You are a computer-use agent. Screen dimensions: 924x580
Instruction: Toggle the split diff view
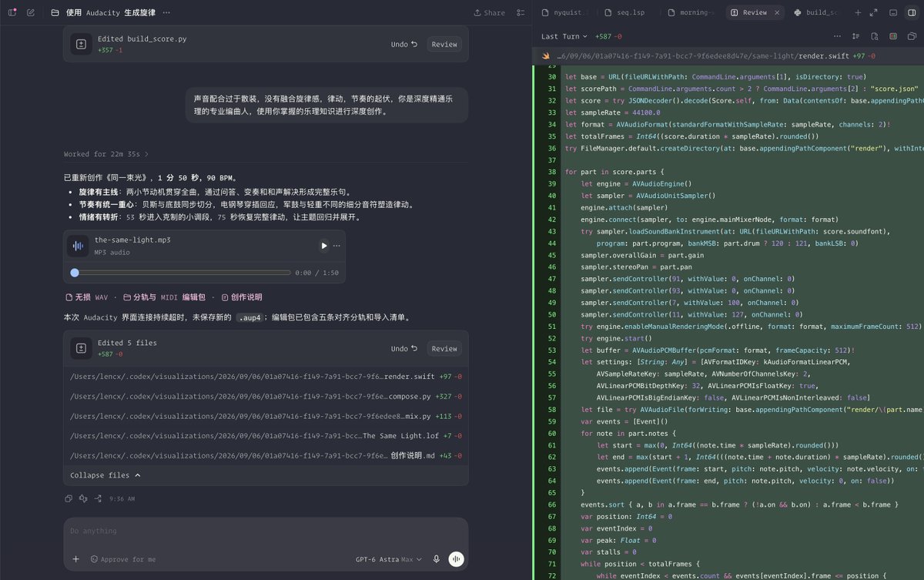click(893, 36)
